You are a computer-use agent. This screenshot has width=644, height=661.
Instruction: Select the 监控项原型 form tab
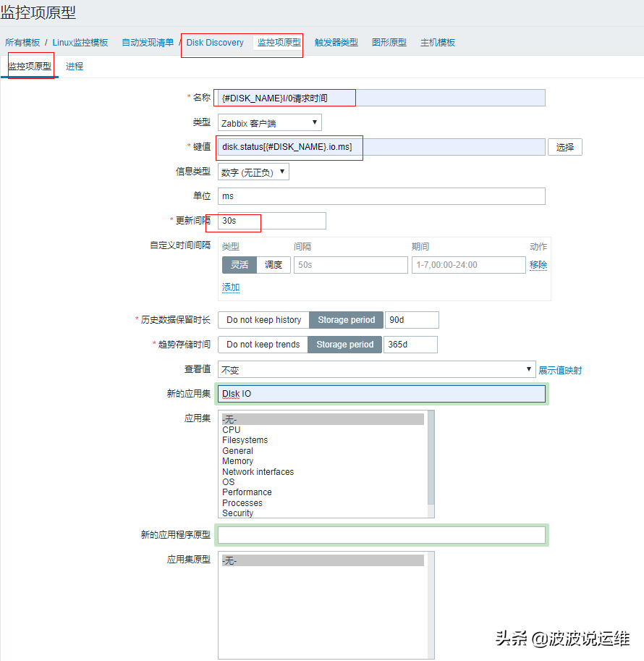click(x=30, y=66)
